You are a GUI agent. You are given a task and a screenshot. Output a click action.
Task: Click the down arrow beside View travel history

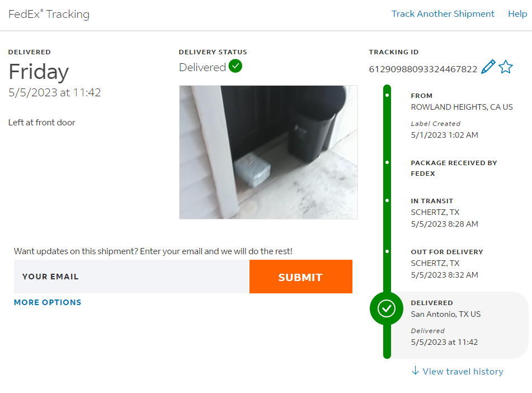pos(415,370)
